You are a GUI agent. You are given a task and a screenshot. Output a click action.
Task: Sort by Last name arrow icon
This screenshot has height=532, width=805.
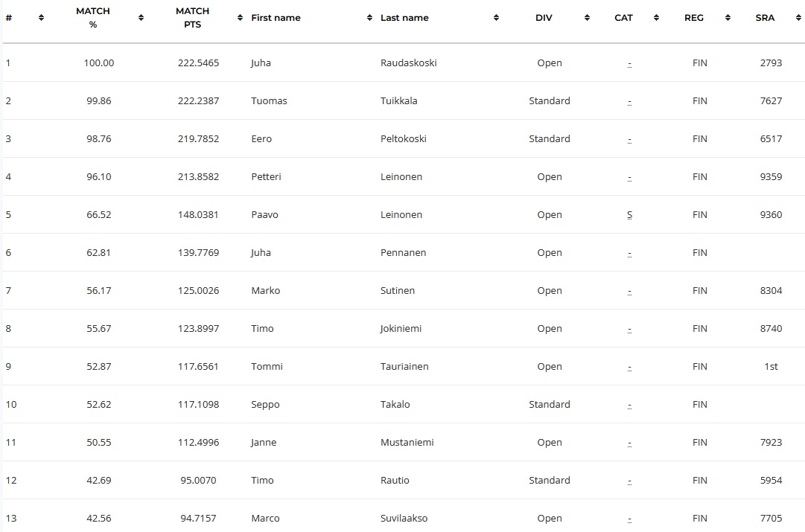point(496,17)
